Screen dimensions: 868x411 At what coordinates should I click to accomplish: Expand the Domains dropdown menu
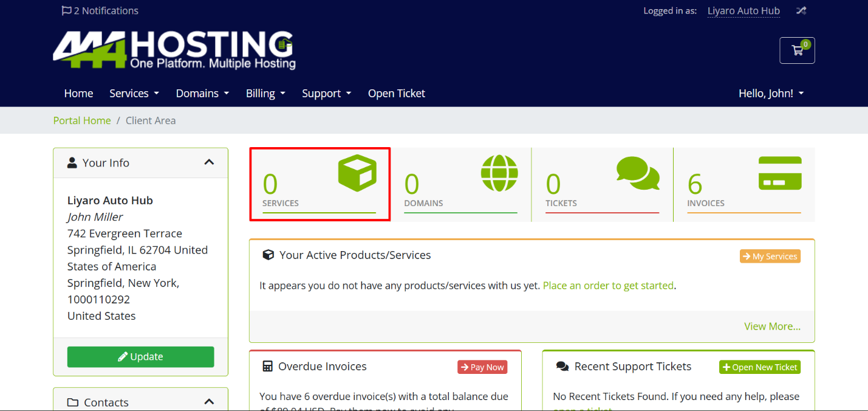point(202,93)
